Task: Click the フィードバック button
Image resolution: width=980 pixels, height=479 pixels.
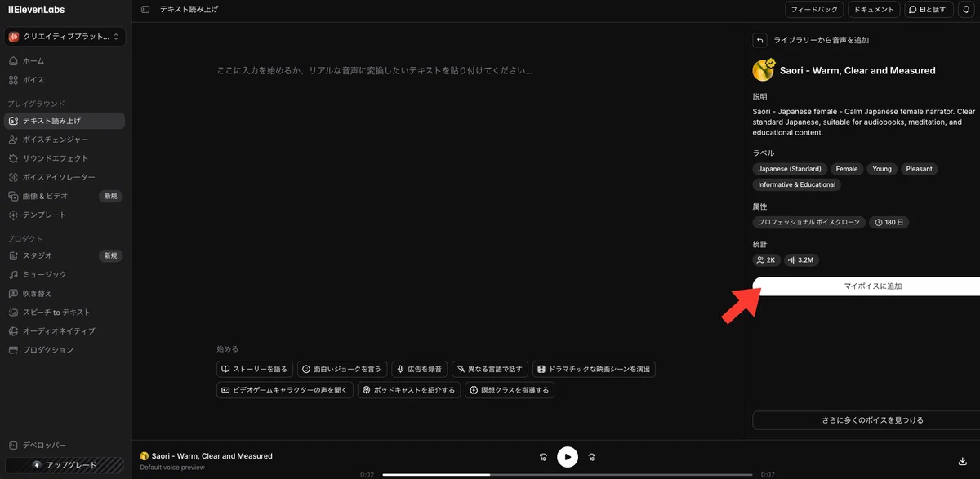Action: click(814, 10)
